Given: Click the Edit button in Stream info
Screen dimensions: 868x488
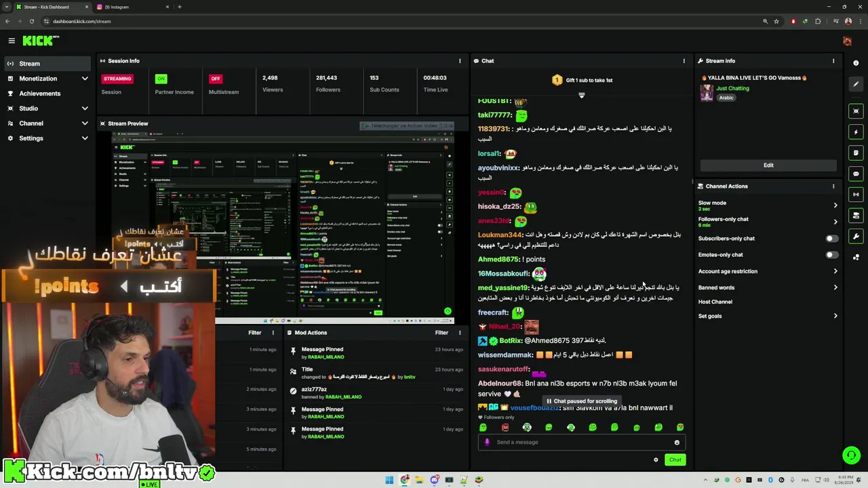Looking at the screenshot, I should pyautogui.click(x=768, y=165).
